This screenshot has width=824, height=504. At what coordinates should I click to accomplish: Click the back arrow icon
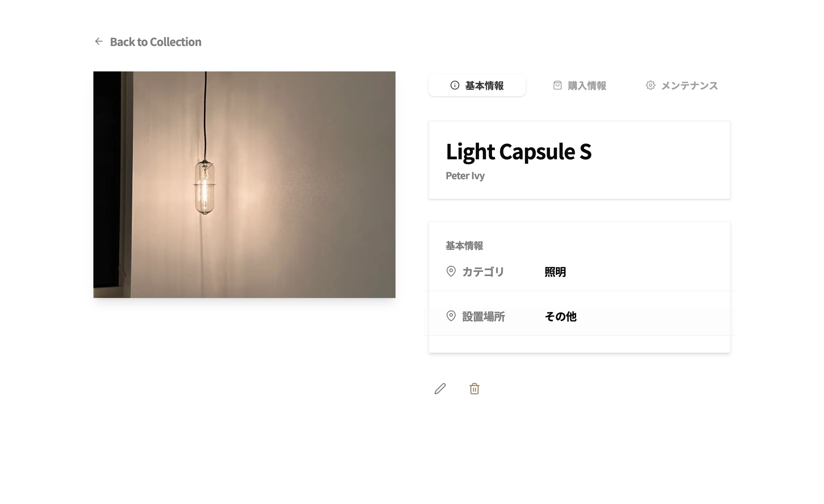coord(99,42)
